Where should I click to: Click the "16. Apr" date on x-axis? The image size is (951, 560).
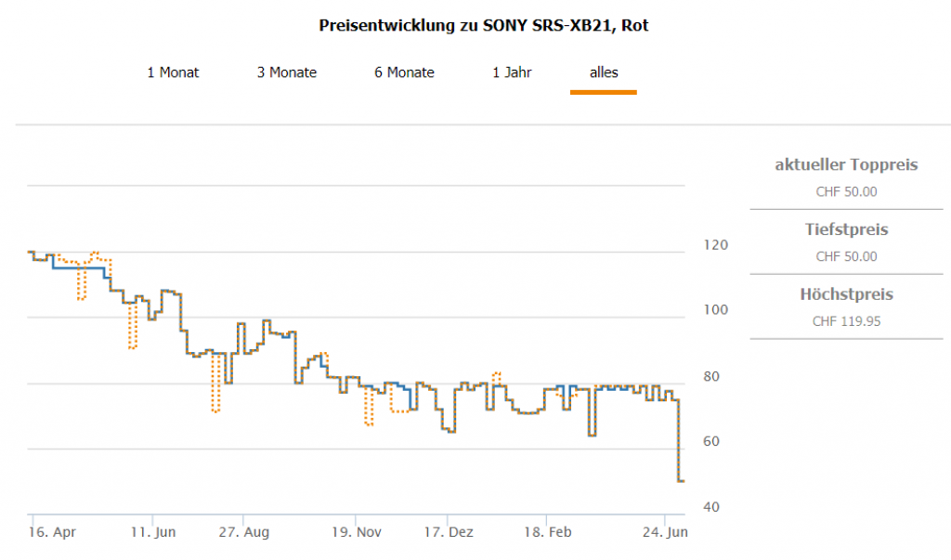[x=52, y=533]
